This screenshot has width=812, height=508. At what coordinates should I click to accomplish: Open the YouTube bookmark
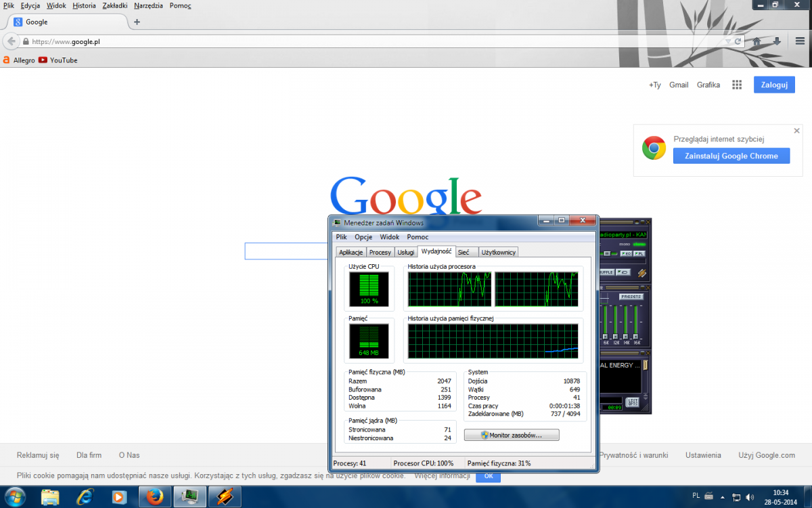[58, 60]
